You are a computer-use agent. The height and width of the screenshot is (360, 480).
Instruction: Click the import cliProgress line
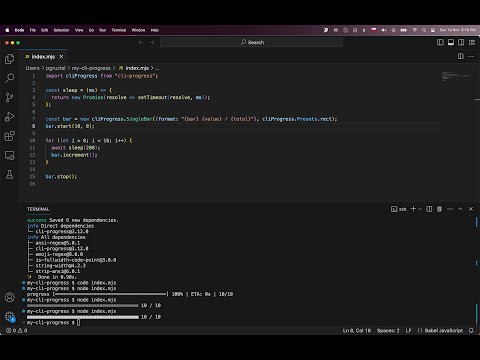[101, 76]
